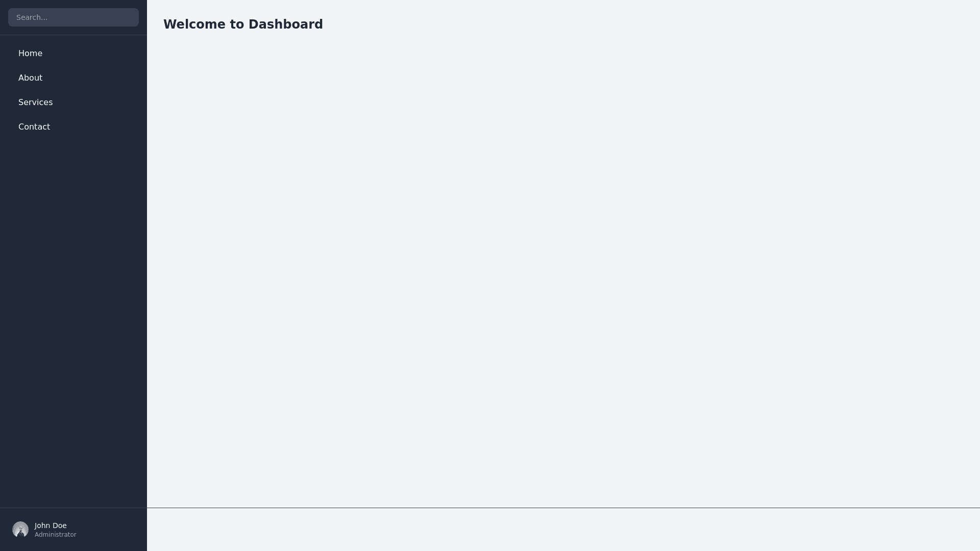Open the John Doe profile name
This screenshot has width=980, height=551.
point(51,525)
